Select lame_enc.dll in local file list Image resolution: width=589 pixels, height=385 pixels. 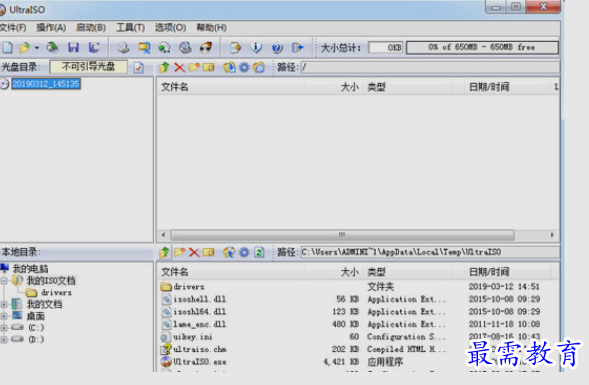tap(199, 324)
